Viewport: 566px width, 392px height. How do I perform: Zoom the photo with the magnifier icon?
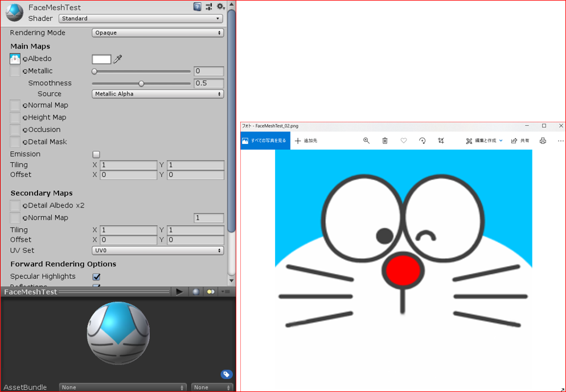click(366, 141)
